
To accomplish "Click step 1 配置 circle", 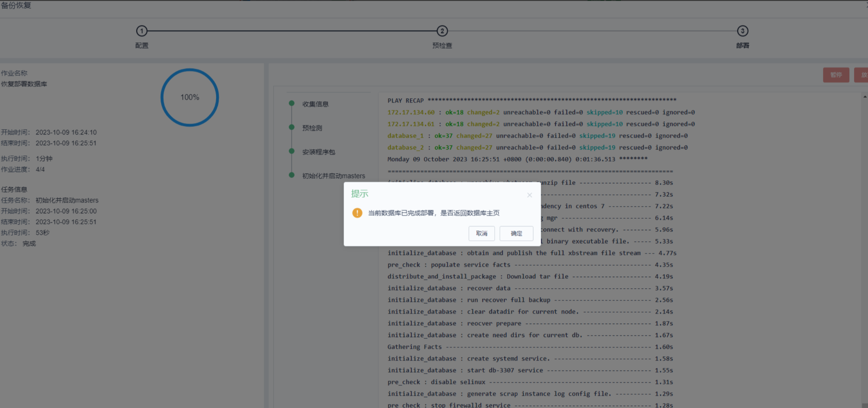I will pos(142,31).
